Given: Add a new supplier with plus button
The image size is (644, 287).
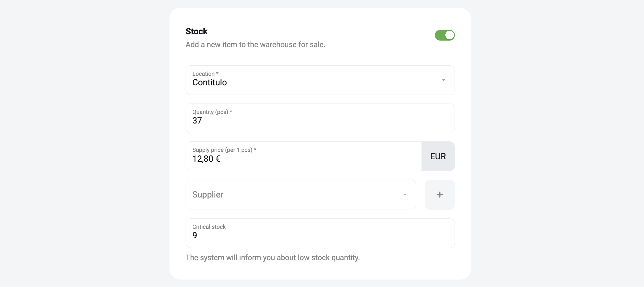Looking at the screenshot, I should tap(440, 195).
